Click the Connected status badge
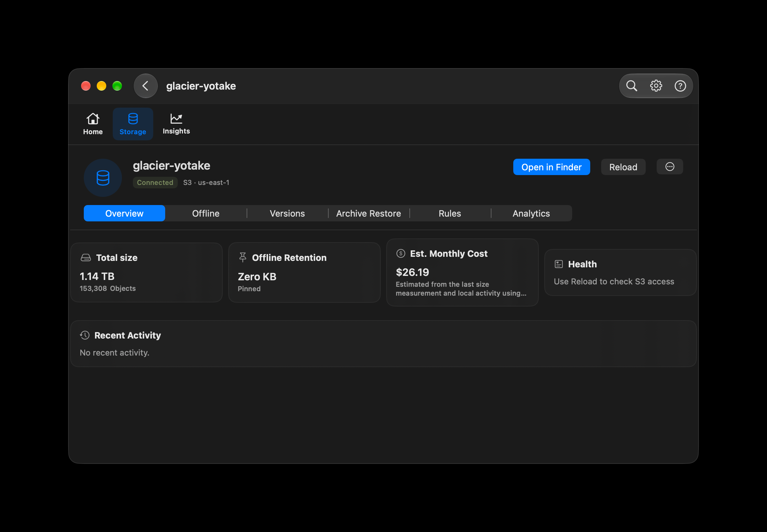The height and width of the screenshot is (532, 767). point(155,183)
